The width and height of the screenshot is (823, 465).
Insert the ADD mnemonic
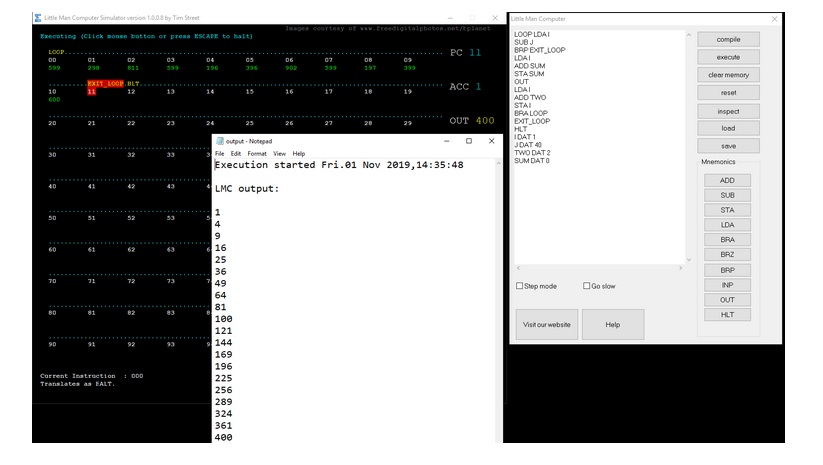coord(727,180)
